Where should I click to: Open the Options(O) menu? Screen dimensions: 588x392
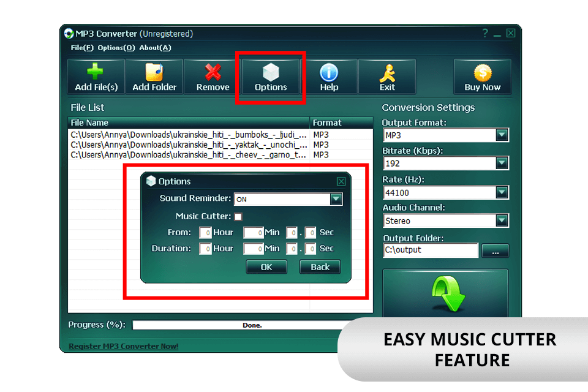116,48
